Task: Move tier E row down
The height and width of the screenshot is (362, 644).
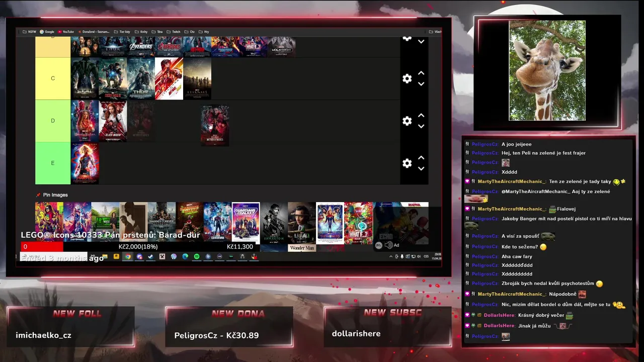Action: (x=421, y=168)
